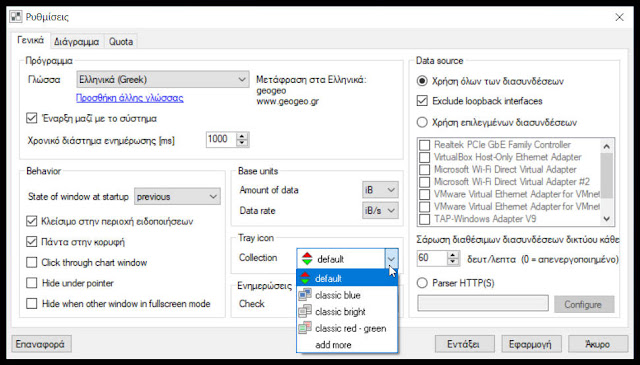Open the Amount of data unit dropdown
Viewport: 640px width, 365px height.
click(x=380, y=190)
